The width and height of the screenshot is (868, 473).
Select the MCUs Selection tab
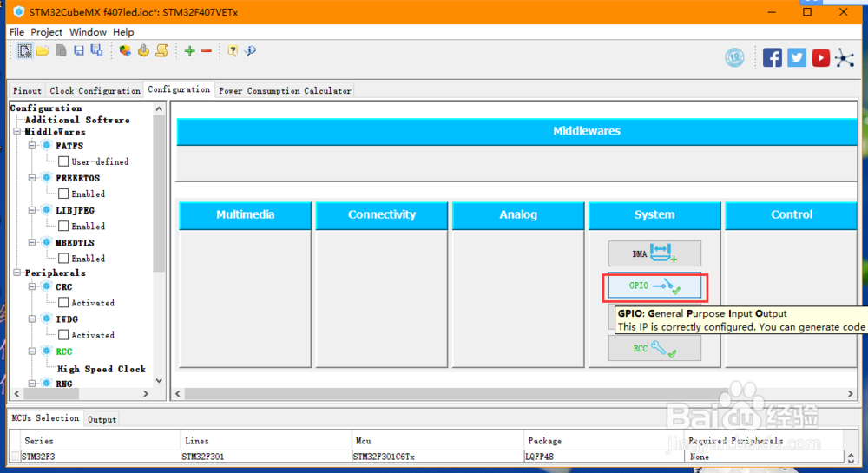45,418
